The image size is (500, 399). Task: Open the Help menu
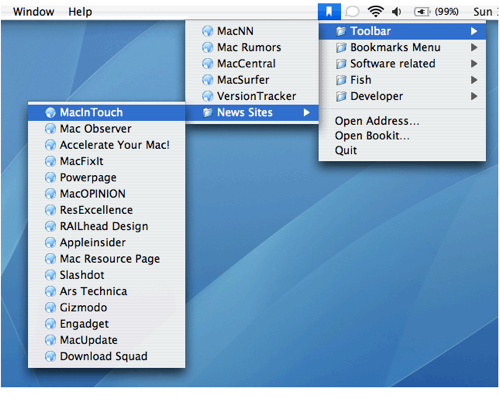80,12
